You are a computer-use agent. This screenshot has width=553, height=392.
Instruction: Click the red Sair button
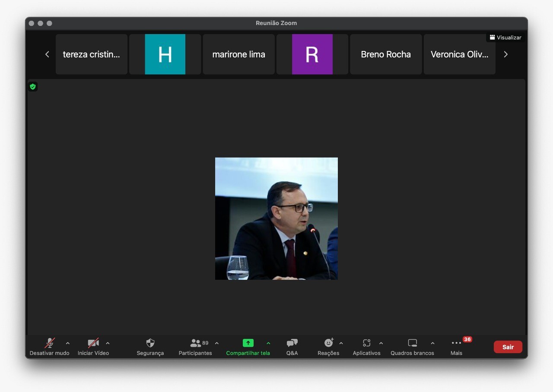click(x=508, y=347)
